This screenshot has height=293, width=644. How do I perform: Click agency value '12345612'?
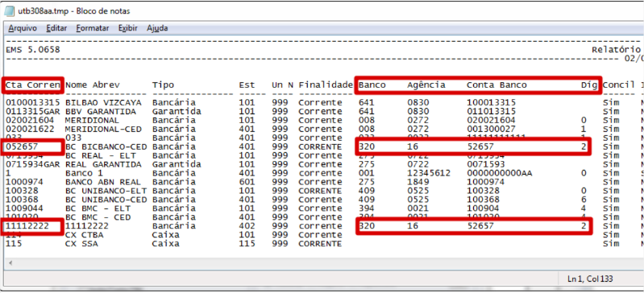(x=429, y=173)
